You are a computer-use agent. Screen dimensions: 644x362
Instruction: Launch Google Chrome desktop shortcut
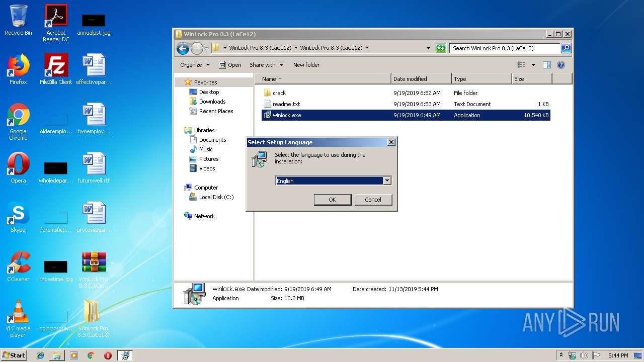coord(18,122)
